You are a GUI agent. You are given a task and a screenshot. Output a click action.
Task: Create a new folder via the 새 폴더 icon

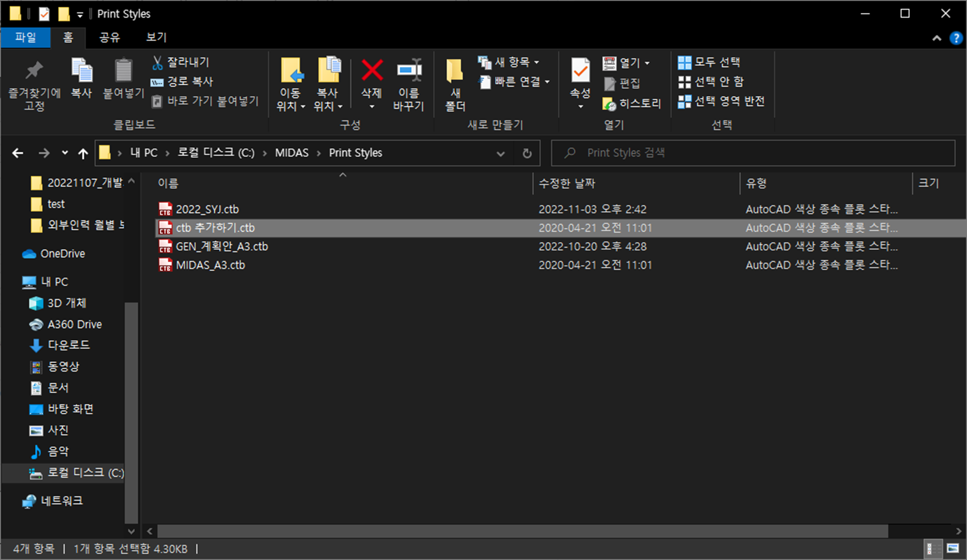454,85
